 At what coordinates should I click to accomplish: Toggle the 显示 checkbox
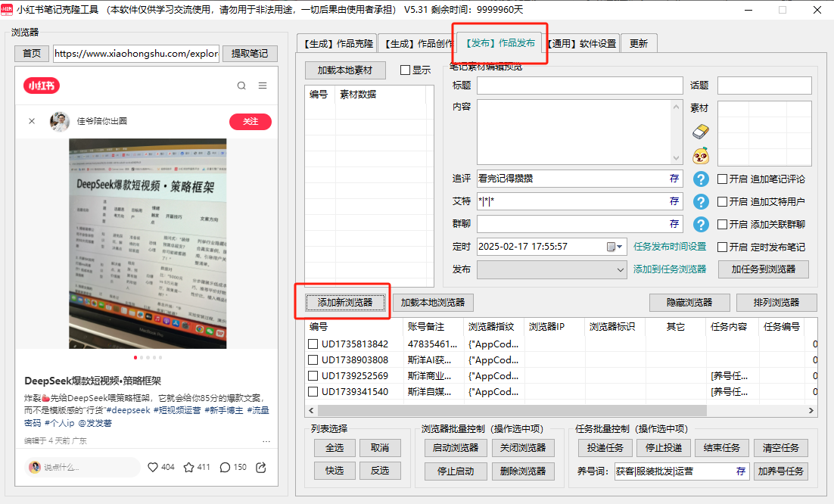pyautogui.click(x=405, y=70)
